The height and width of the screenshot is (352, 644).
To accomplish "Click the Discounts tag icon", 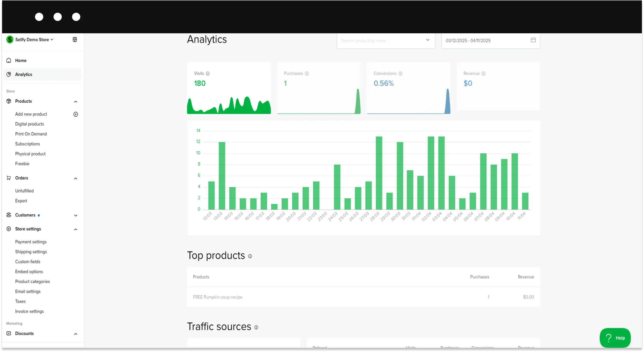I will click(x=9, y=333).
